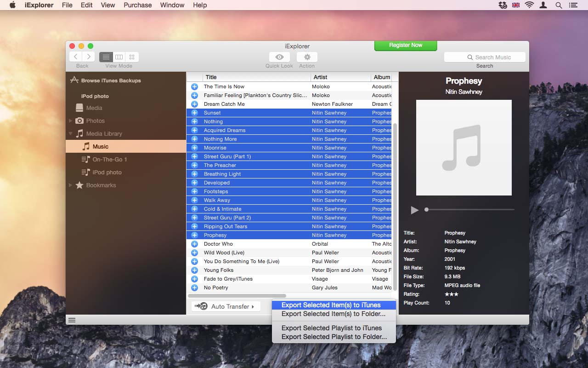
Task: Select Media Library in sidebar
Action: (104, 133)
